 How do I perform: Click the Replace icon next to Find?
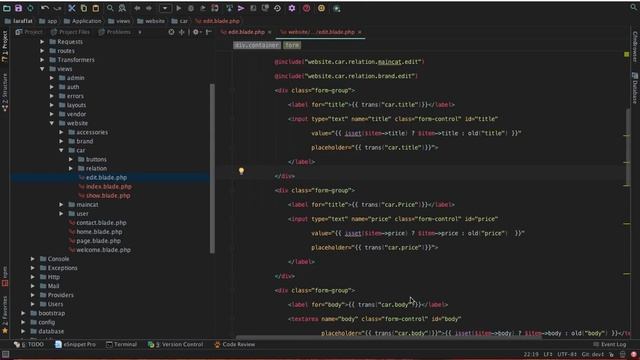122,8
